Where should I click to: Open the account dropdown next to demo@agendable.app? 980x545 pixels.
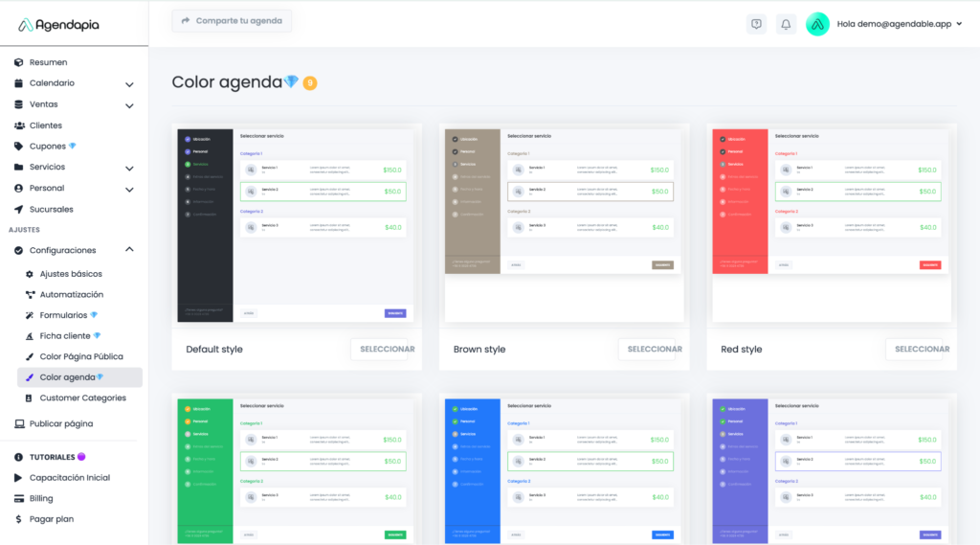958,24
